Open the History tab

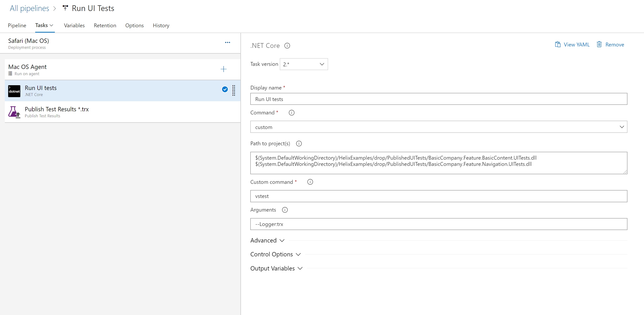(161, 25)
